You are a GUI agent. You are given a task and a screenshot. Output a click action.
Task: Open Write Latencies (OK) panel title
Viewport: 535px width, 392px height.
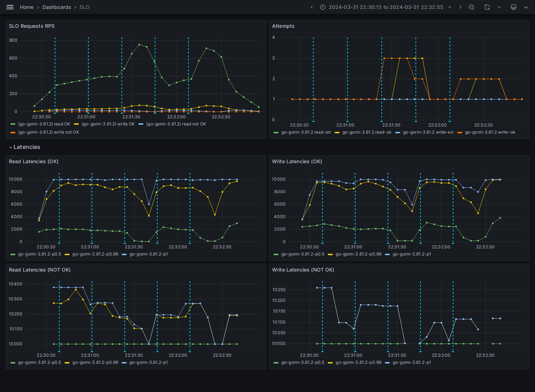(x=297, y=161)
